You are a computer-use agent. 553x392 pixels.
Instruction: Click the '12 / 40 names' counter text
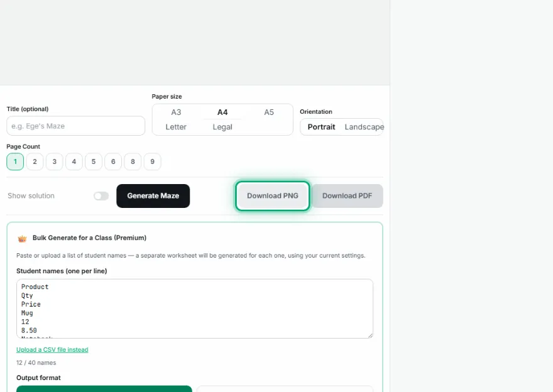36,362
